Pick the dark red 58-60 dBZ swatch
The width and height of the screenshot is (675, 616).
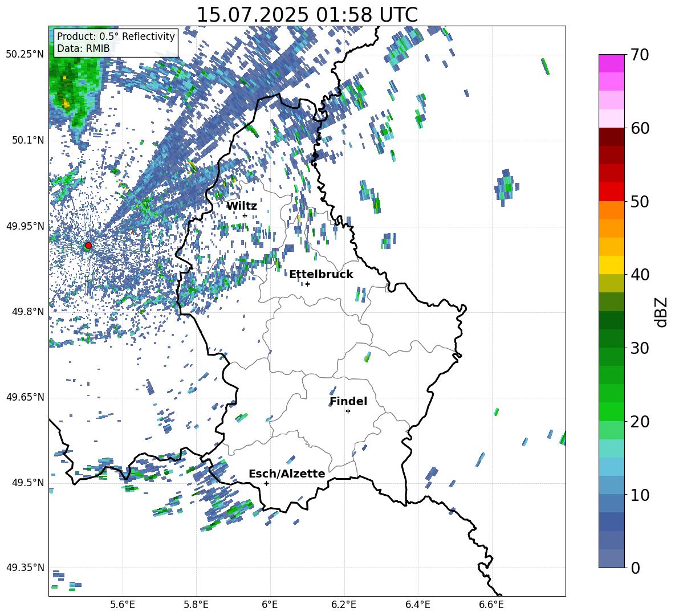pyautogui.click(x=612, y=137)
